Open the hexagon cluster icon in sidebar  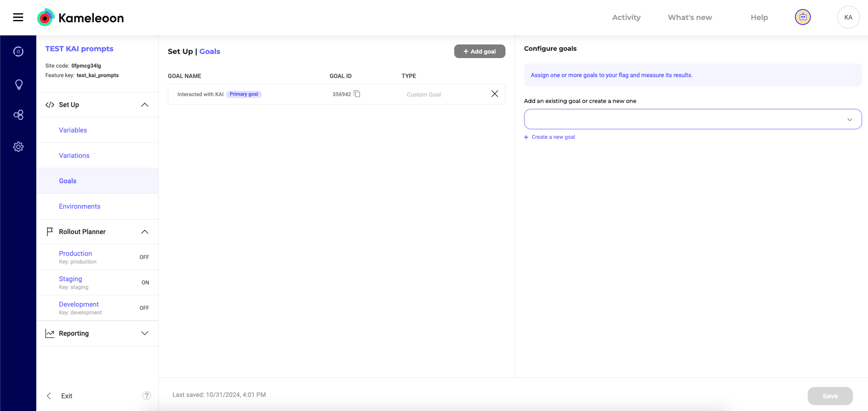tap(18, 115)
